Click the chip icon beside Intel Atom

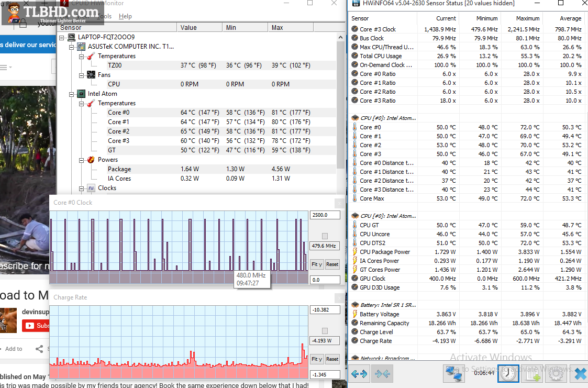[x=81, y=94]
